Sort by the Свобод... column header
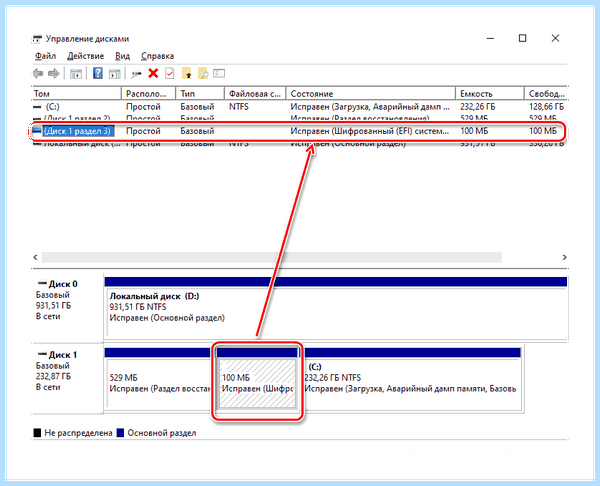 546,93
